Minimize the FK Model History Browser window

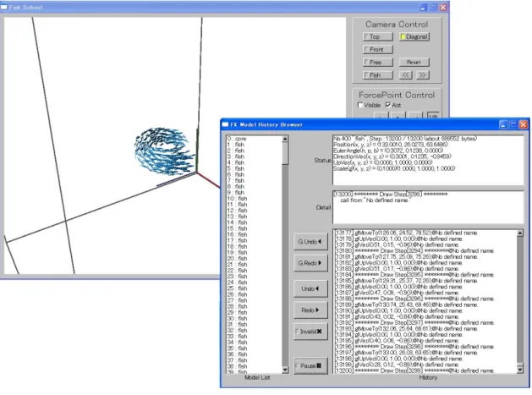click(503, 125)
